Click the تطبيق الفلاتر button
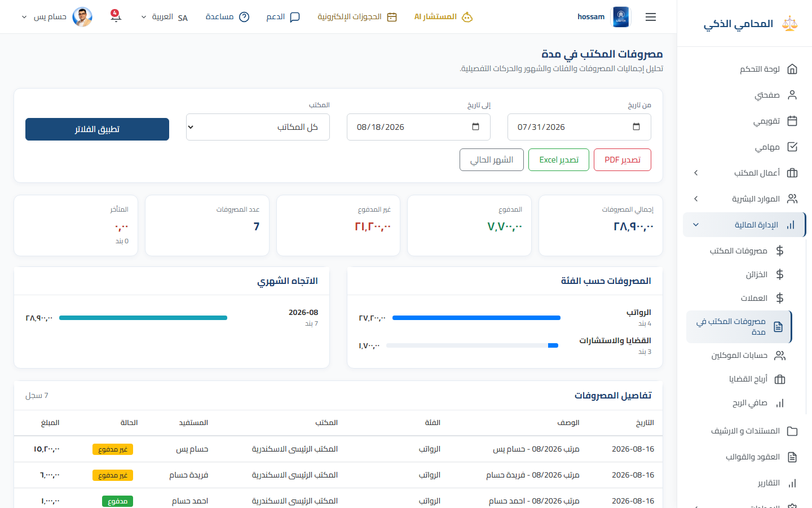812x508 pixels. click(97, 129)
